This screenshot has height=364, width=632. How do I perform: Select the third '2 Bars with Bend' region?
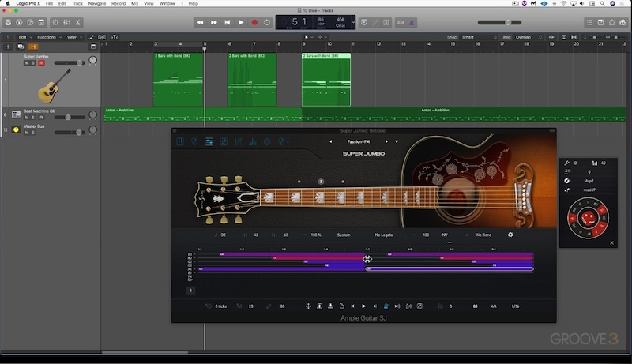pyautogui.click(x=326, y=80)
